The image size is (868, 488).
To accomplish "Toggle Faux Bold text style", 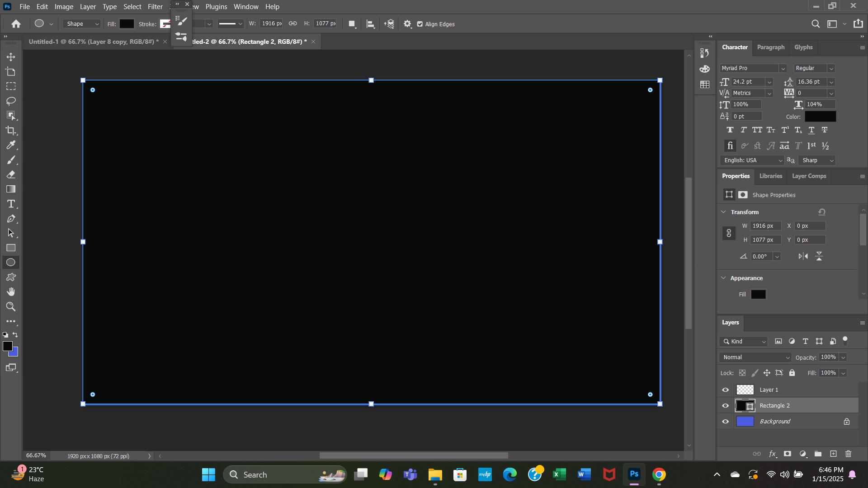I will 730,130.
